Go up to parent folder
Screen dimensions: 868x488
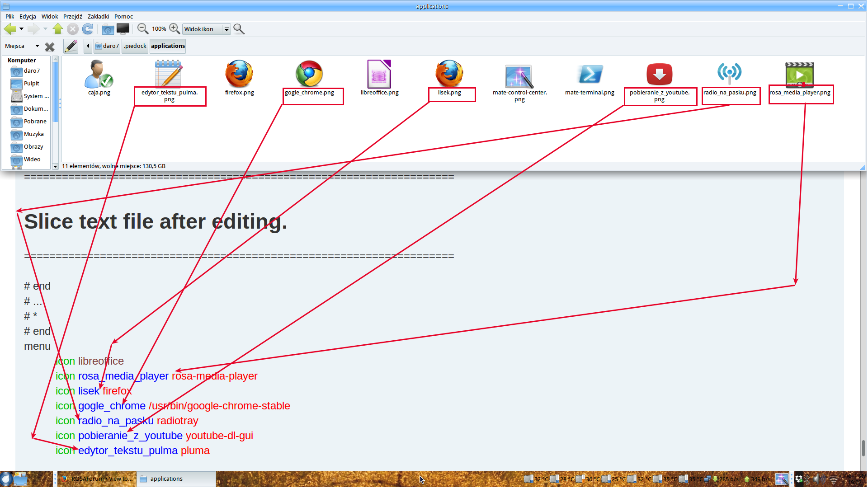click(x=57, y=29)
